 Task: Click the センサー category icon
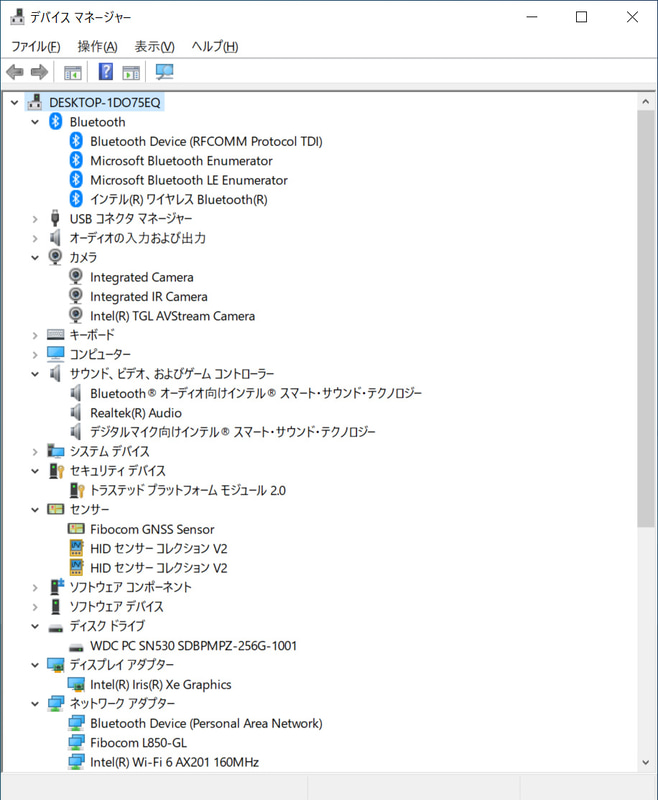click(x=55, y=509)
